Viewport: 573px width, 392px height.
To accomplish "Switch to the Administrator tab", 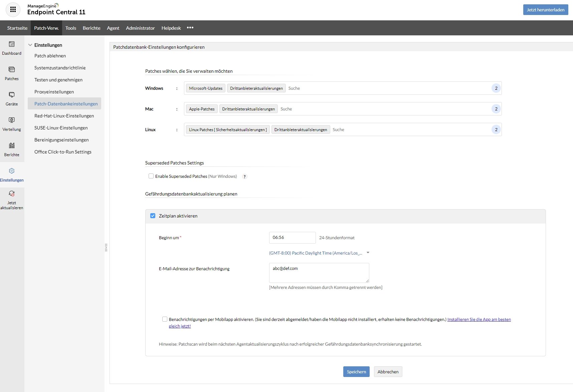I will point(140,28).
